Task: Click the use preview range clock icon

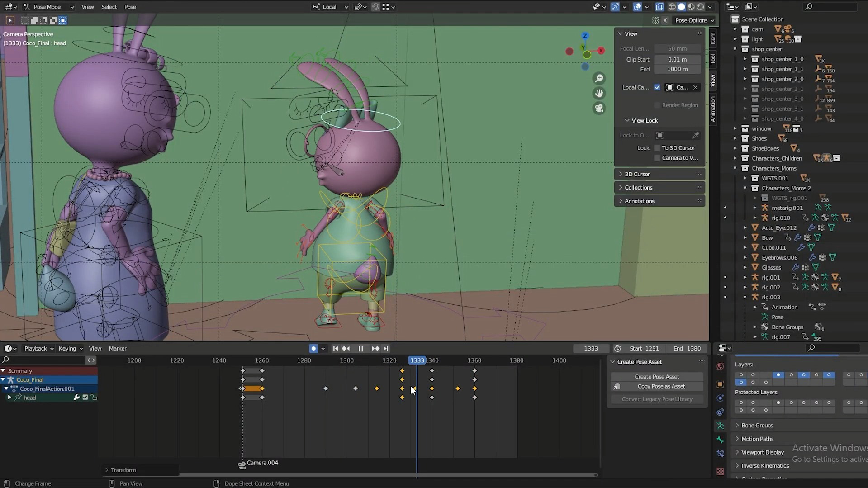Action: (x=617, y=349)
